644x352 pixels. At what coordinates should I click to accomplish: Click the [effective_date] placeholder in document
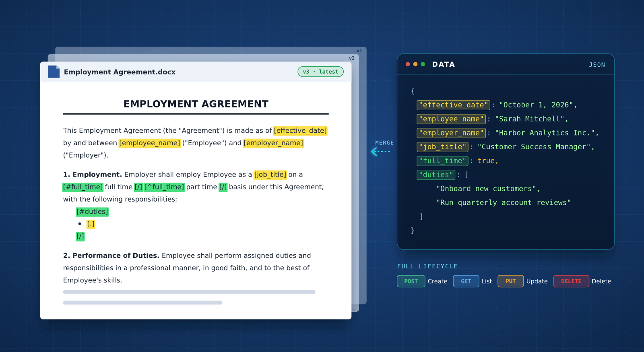tap(300, 131)
